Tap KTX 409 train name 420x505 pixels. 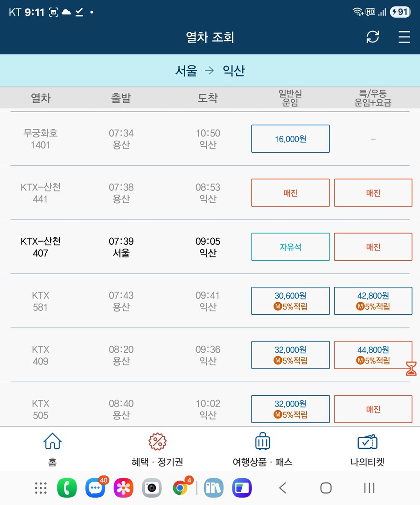point(41,355)
